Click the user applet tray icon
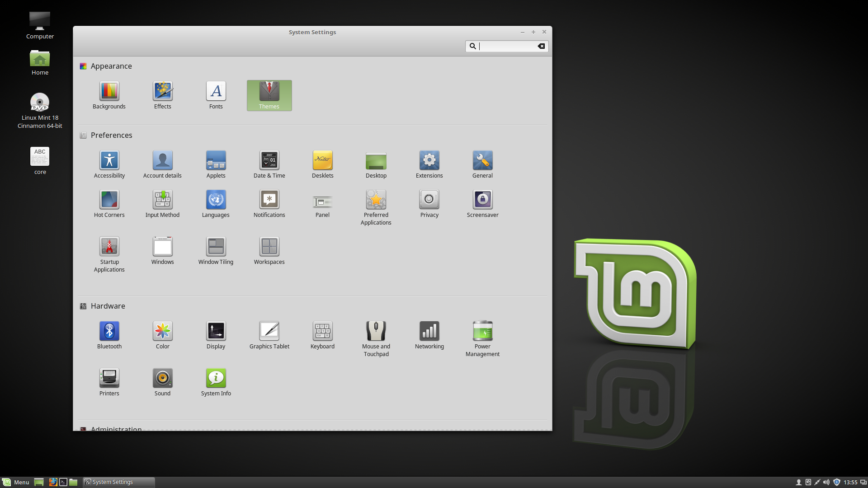The width and height of the screenshot is (868, 488). (x=799, y=482)
